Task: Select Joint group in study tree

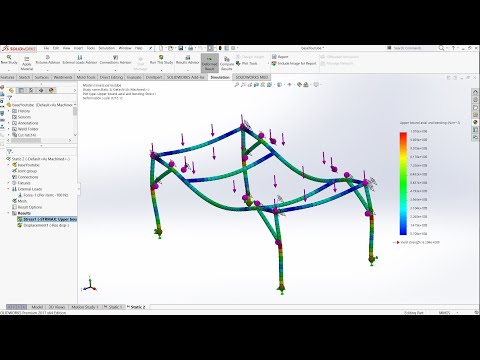Action: tap(24, 171)
